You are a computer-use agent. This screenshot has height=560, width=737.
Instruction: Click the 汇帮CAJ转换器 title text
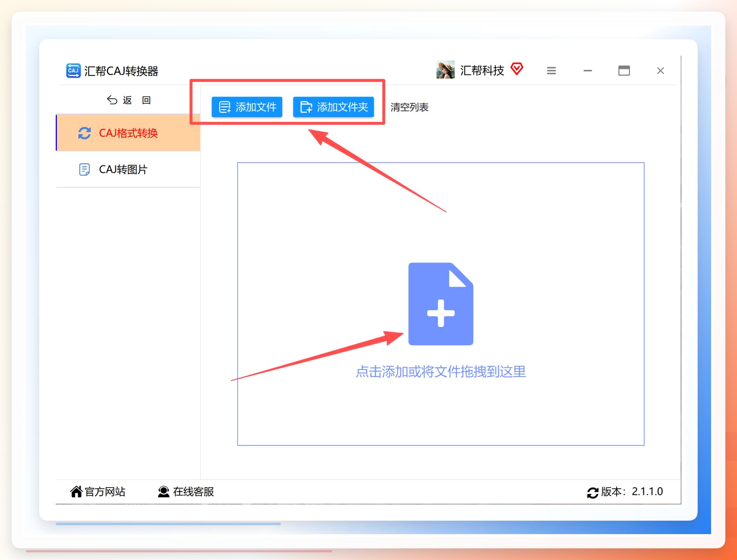(121, 71)
